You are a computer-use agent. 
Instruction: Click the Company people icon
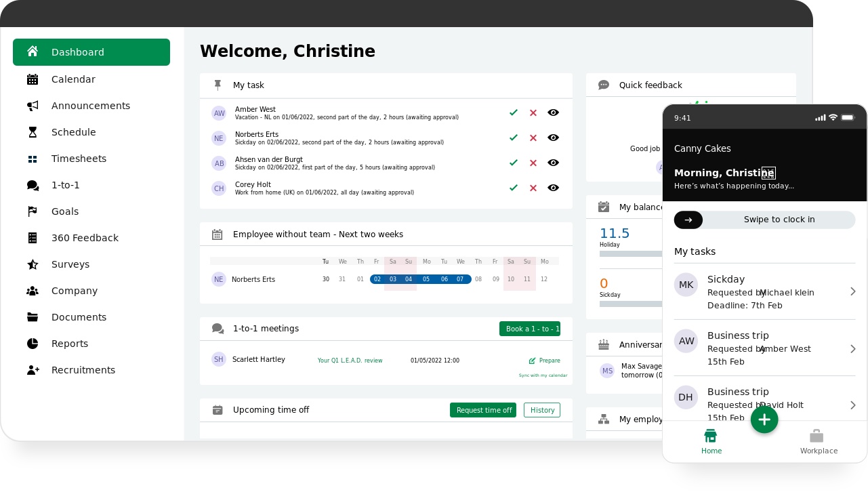click(33, 291)
